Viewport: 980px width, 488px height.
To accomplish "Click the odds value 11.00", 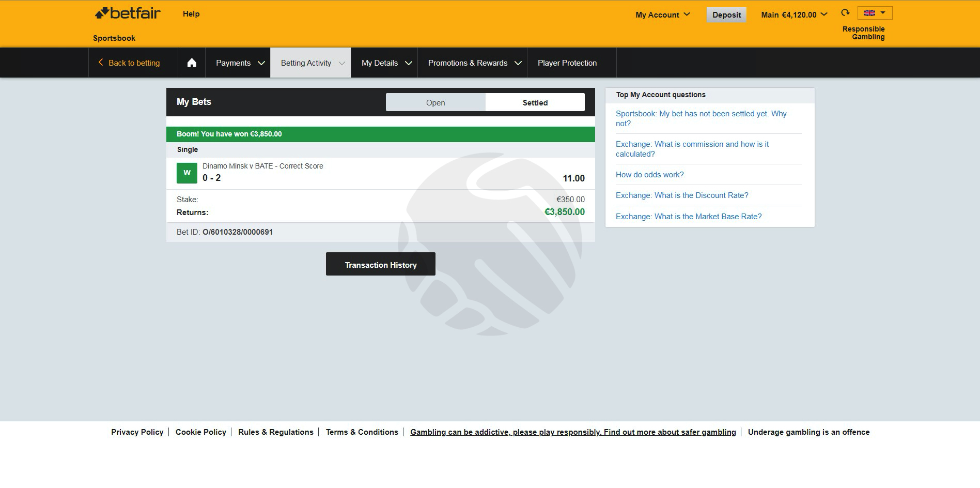I will [x=574, y=178].
